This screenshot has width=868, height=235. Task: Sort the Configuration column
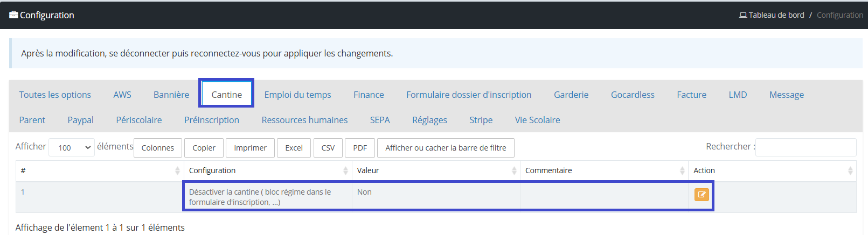(x=345, y=170)
